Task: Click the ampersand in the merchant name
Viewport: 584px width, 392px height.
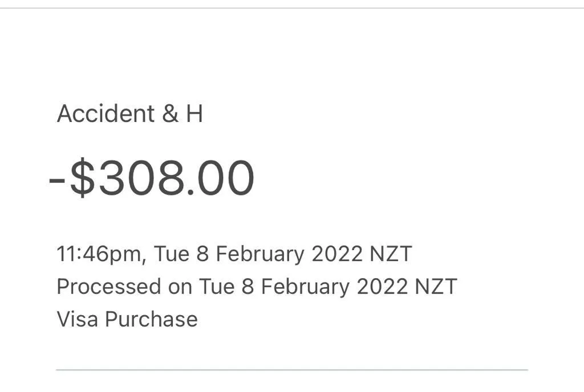Action: 170,114
